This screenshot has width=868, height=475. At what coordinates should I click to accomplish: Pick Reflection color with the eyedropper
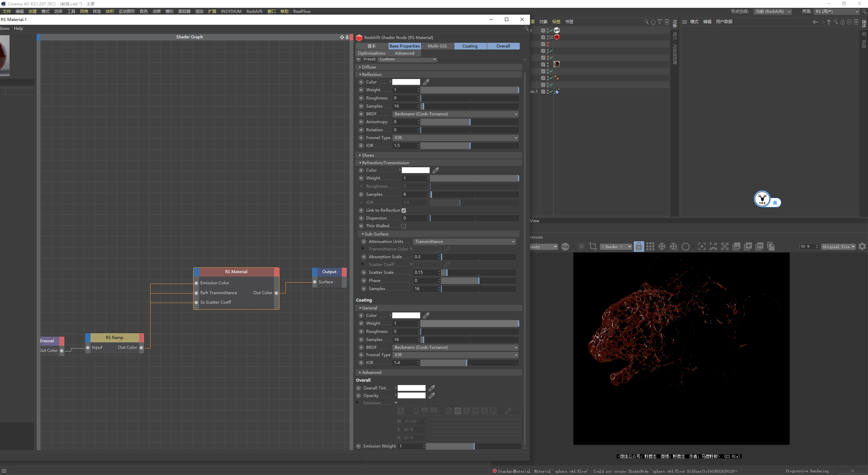[427, 82]
